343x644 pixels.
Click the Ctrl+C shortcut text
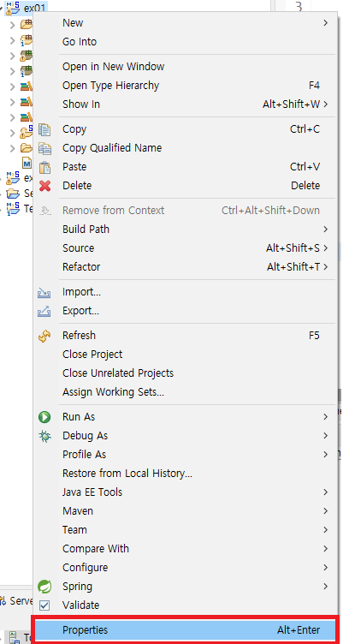[x=305, y=129]
